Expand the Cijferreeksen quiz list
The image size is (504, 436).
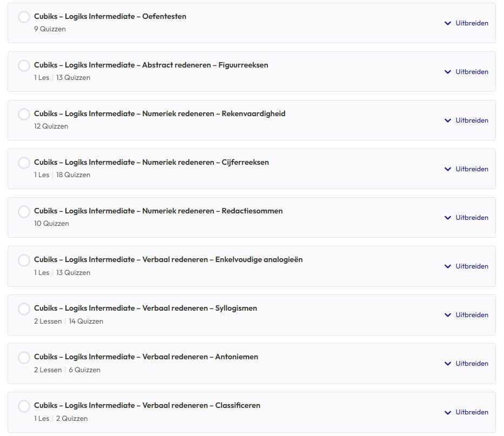[472, 169]
